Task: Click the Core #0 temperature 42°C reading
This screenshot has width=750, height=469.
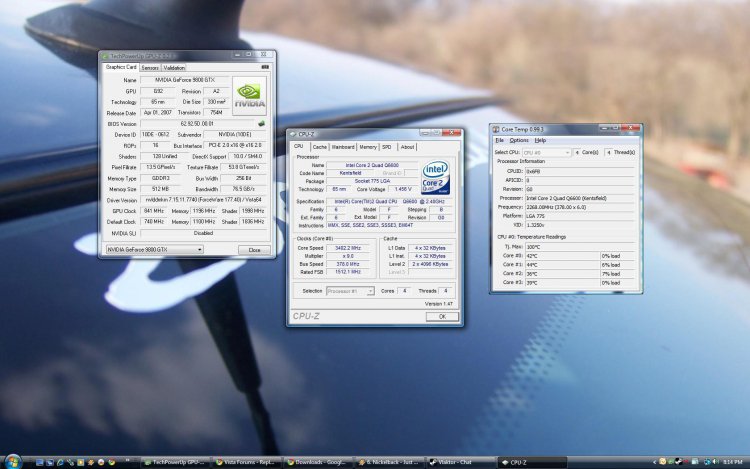Action: pos(562,256)
